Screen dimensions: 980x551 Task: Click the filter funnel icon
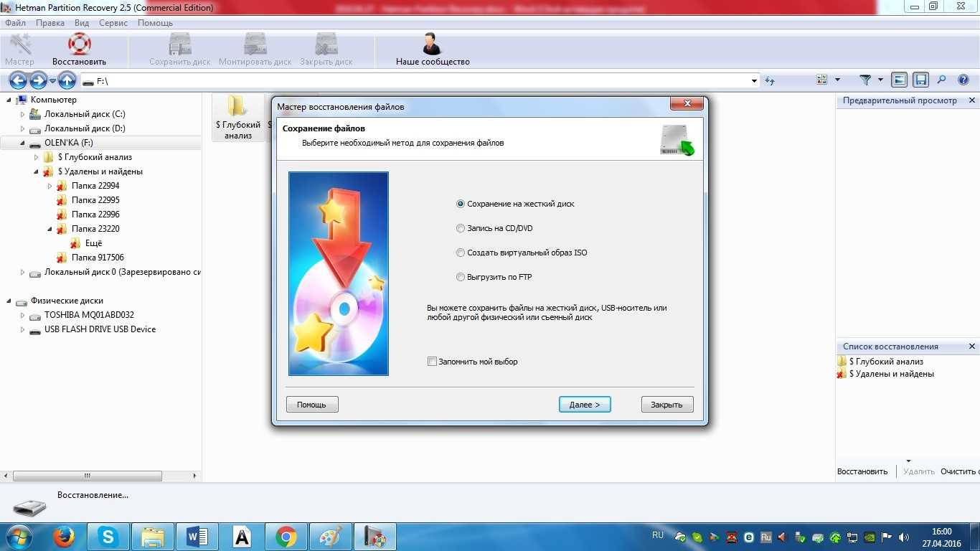point(865,80)
